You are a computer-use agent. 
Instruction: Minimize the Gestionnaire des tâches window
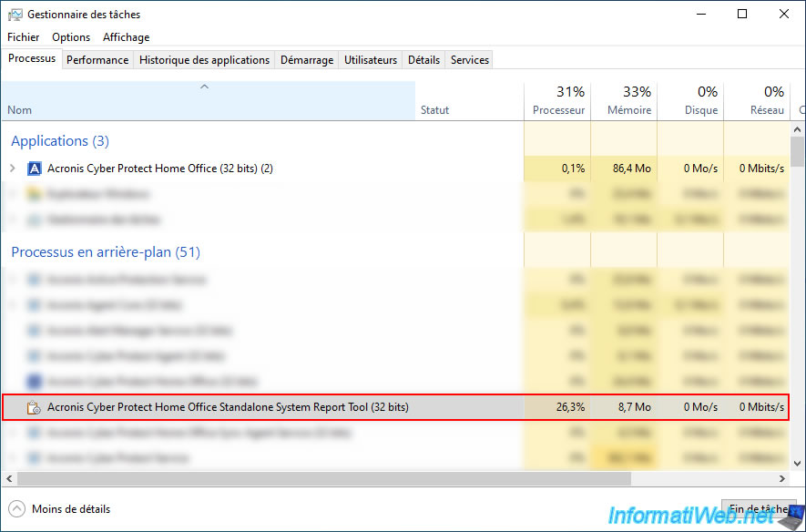701,14
